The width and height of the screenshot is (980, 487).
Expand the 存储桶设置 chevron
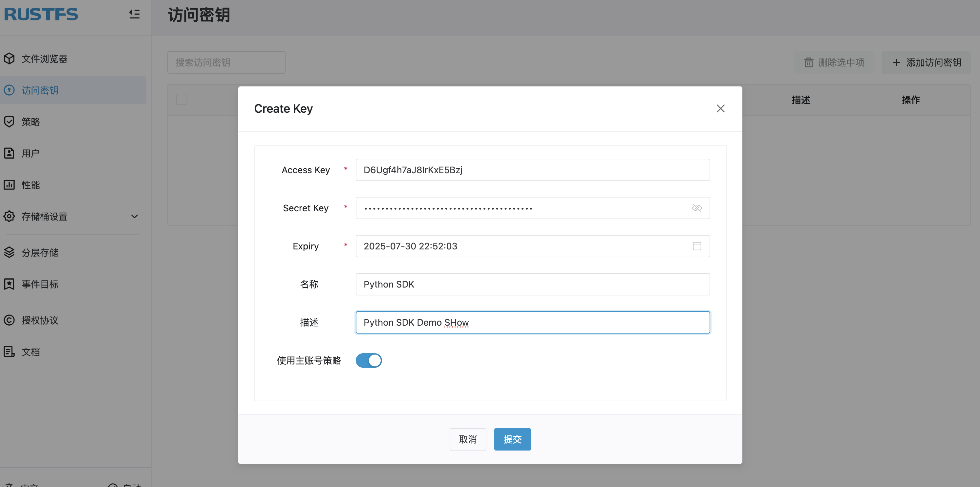click(134, 217)
